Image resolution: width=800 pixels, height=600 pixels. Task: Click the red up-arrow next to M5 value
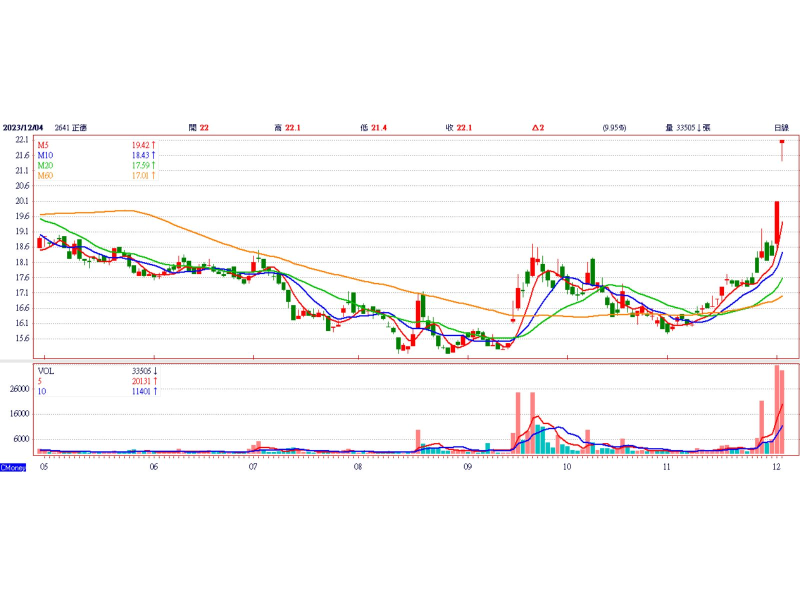point(155,146)
